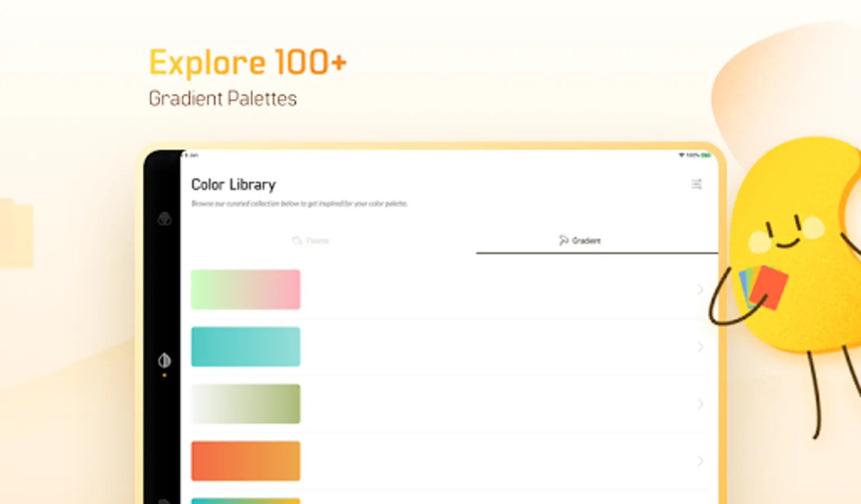Select the teal gradient swatch
Viewport: 861px width, 504px height.
(246, 347)
